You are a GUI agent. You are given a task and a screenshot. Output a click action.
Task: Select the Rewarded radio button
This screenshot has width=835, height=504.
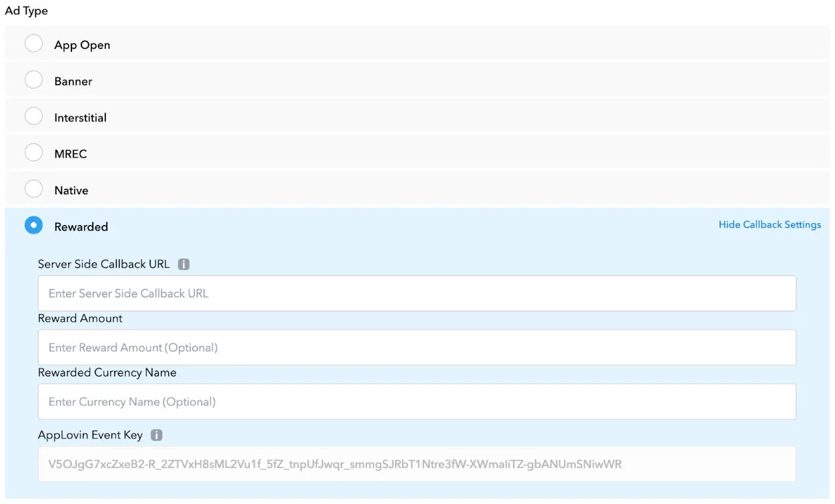[x=33, y=226]
